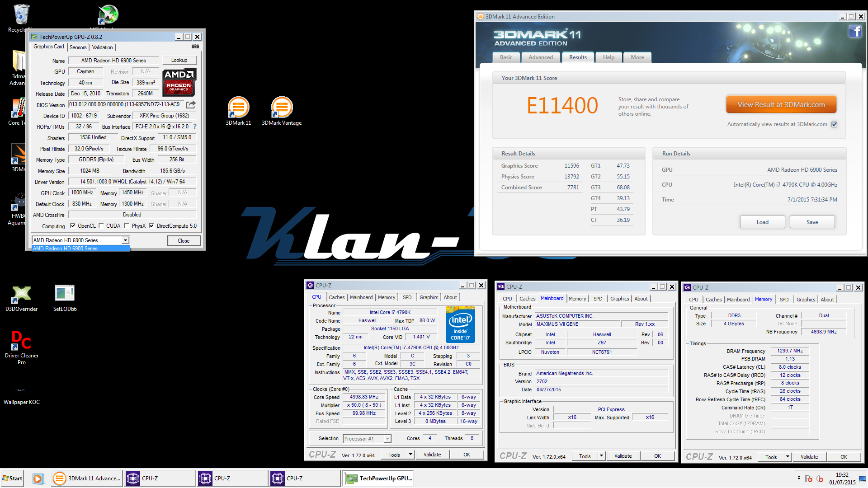Switch to 3DMark 11 Advanced taskbar button
This screenshot has height=488, width=868.
tap(87, 479)
